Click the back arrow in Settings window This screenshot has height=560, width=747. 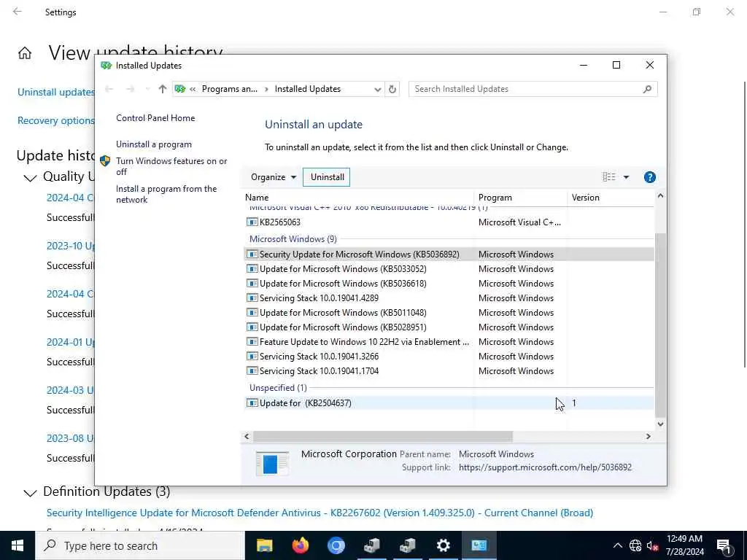tap(18, 12)
